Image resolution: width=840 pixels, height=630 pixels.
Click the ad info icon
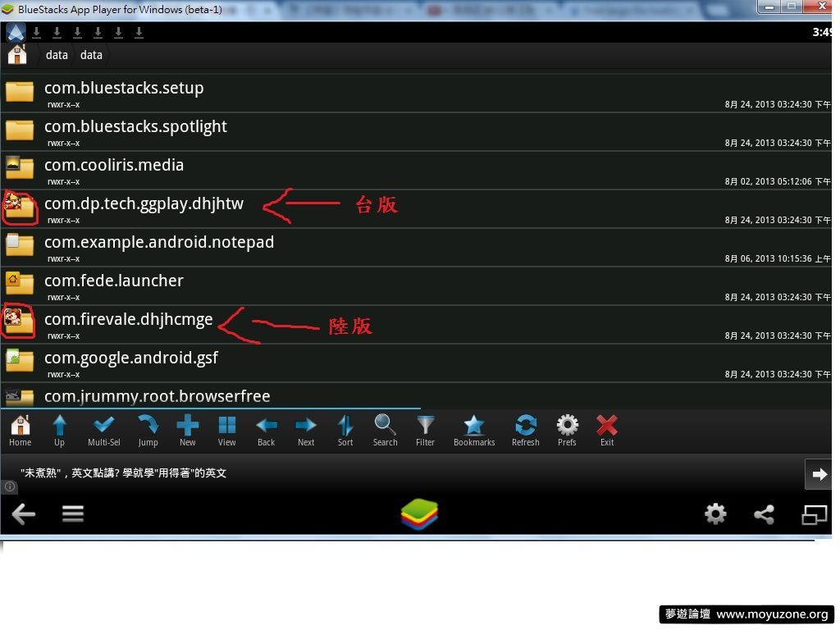click(10, 486)
